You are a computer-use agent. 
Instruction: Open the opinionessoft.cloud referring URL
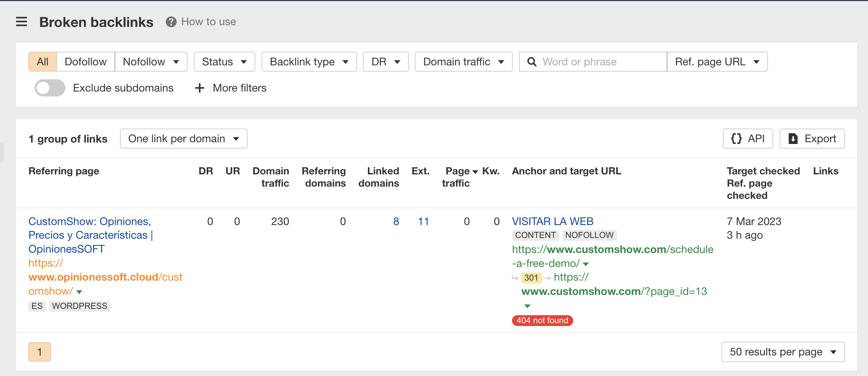coord(105,277)
